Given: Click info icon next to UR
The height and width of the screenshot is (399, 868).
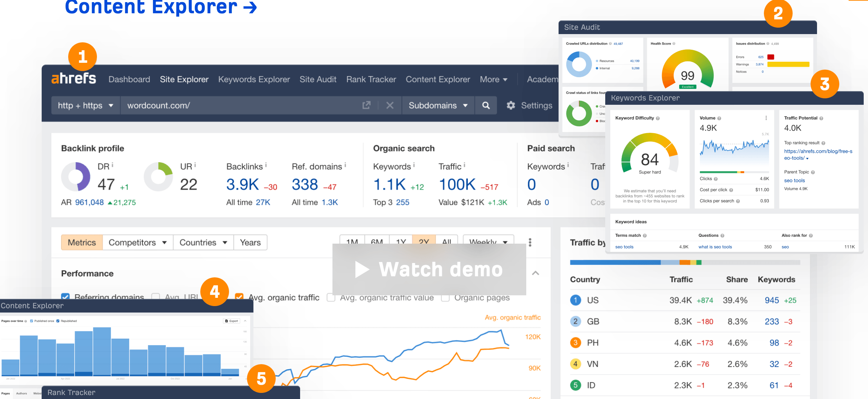Looking at the screenshot, I should [x=195, y=165].
